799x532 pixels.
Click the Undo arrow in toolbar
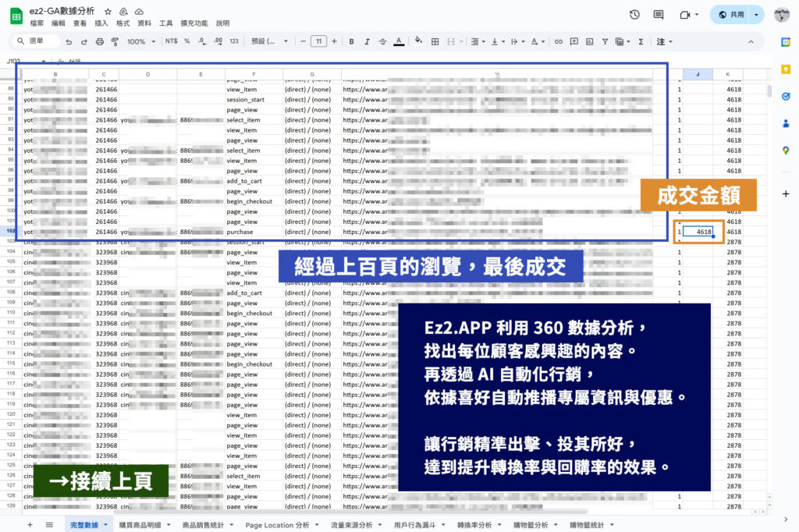coord(69,42)
